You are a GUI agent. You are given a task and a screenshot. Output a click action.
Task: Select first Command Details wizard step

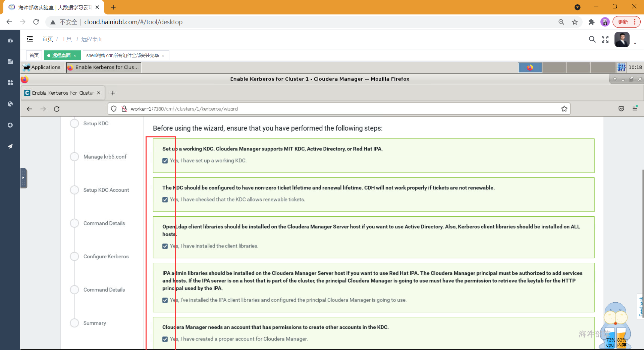104,223
